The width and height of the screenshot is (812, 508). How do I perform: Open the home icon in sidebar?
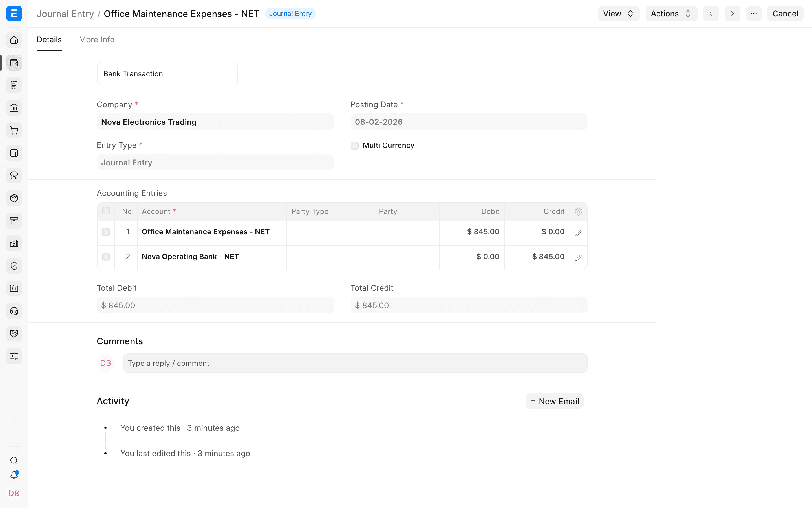(14, 40)
